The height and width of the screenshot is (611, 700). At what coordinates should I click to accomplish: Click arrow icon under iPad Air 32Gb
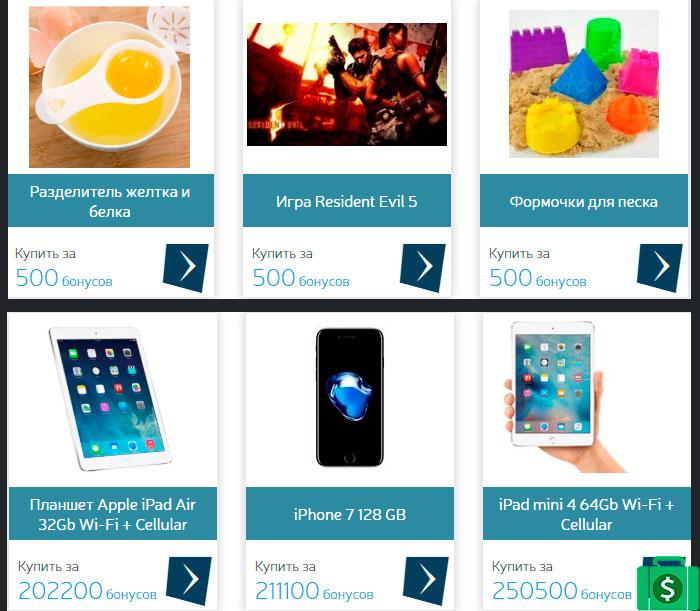189,580
